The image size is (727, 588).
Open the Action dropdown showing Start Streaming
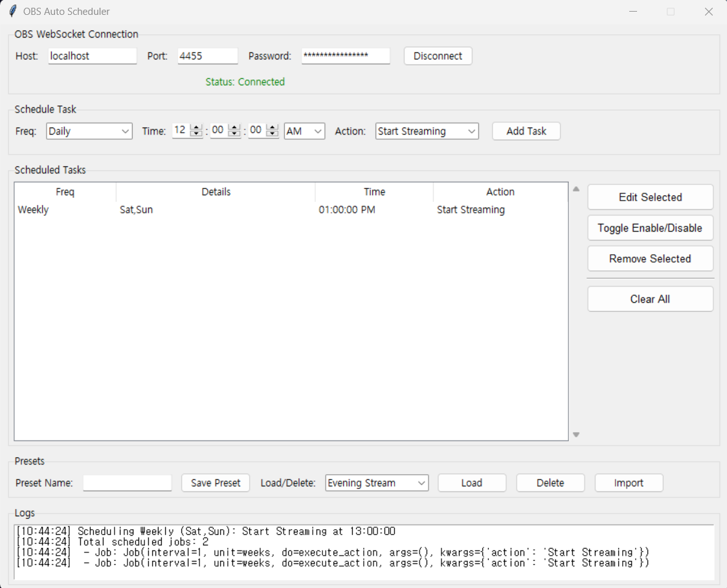click(427, 131)
